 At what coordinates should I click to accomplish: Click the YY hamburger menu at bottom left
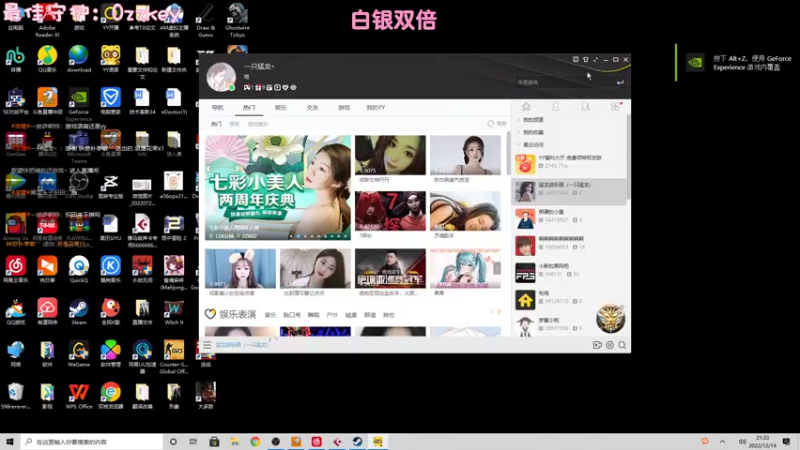point(207,345)
